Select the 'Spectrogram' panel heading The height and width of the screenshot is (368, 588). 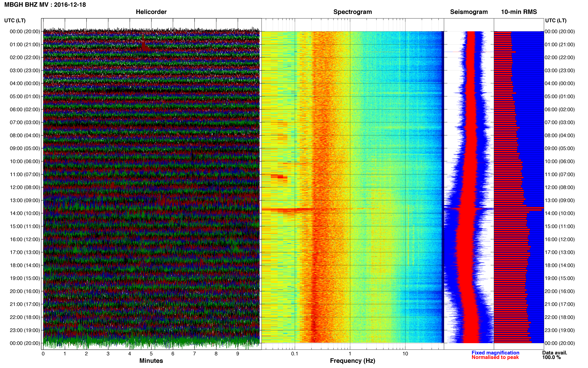[x=352, y=12]
